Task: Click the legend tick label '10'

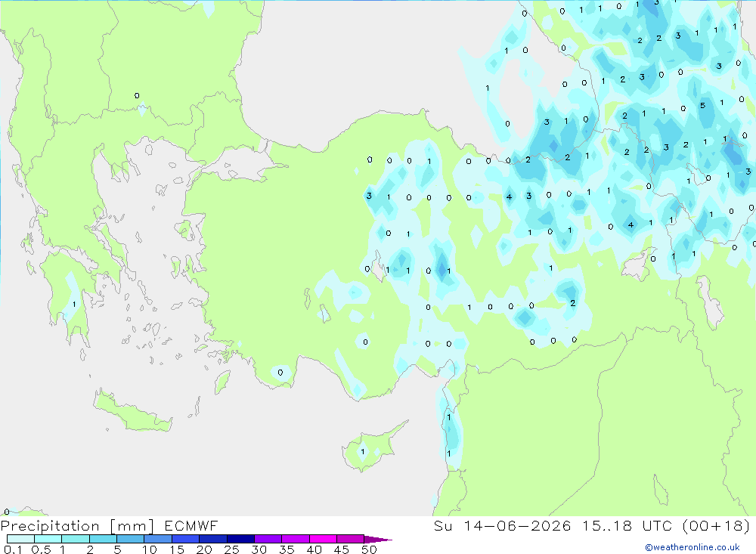Action: pos(150,549)
